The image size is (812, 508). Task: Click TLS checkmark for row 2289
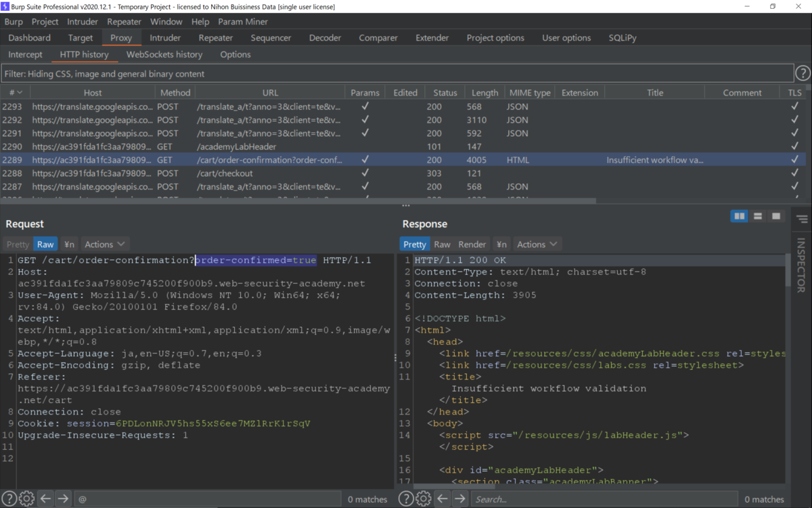click(x=795, y=160)
